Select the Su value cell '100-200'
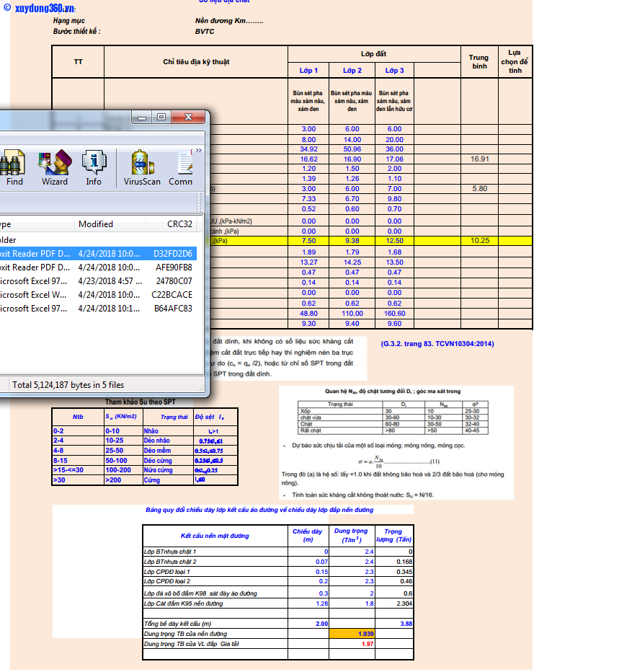Viewport: 632px width, 672px height. click(x=123, y=470)
